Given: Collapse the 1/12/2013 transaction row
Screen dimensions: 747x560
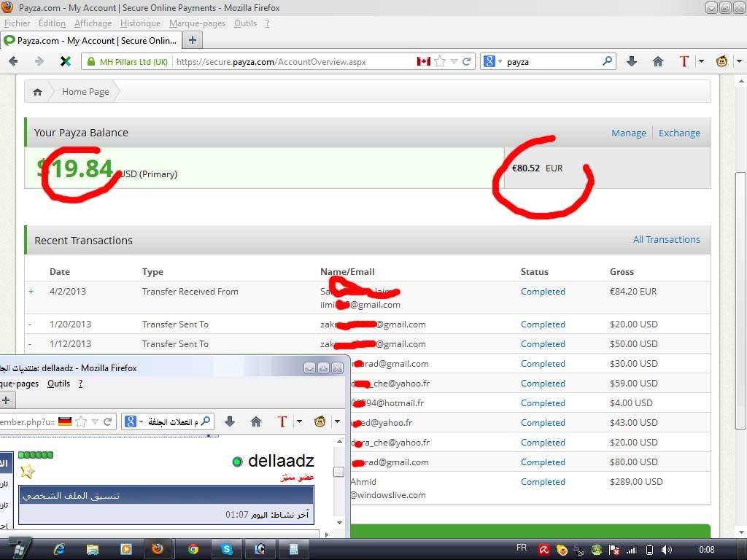Looking at the screenshot, I should (x=30, y=344).
